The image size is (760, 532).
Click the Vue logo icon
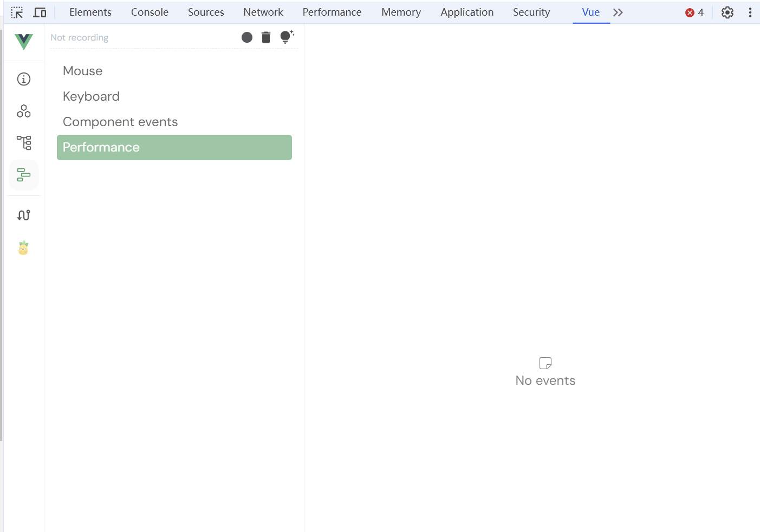click(x=24, y=42)
